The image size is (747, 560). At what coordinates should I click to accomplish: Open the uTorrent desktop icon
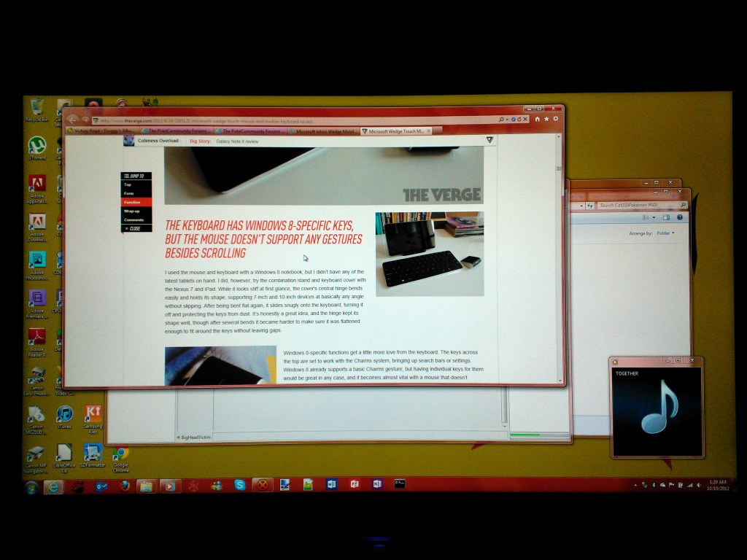36,147
